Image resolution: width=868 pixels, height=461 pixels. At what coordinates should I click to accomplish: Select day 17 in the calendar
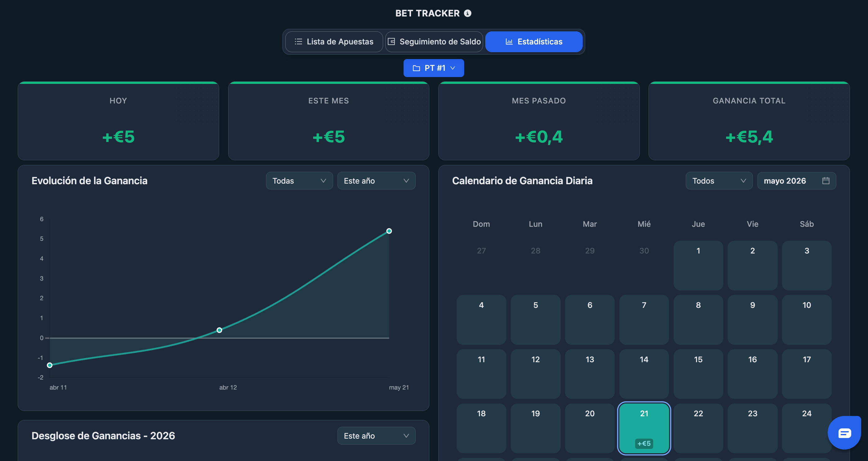tap(807, 374)
